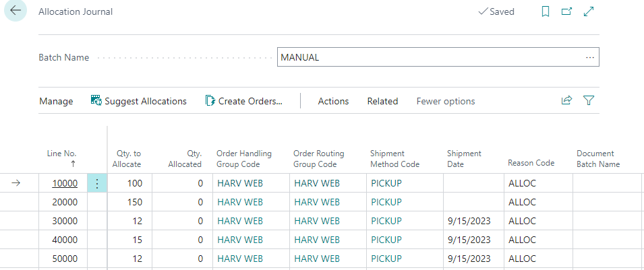The height and width of the screenshot is (270, 644).
Task: Click the bookmark icon
Action: pyautogui.click(x=546, y=11)
